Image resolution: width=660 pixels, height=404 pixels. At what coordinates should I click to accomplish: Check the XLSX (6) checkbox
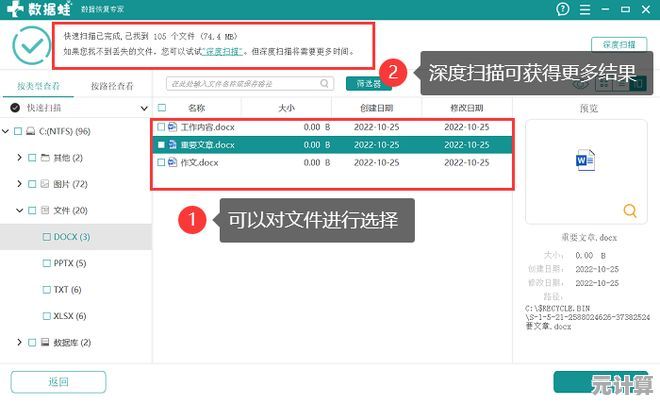click(x=47, y=316)
